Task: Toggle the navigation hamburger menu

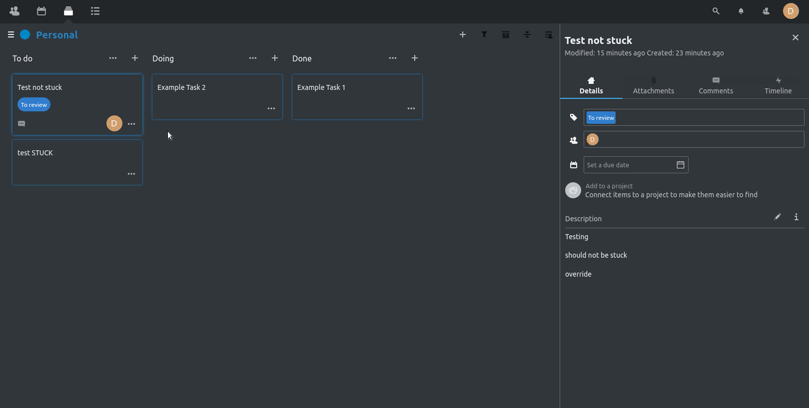Action: click(11, 35)
